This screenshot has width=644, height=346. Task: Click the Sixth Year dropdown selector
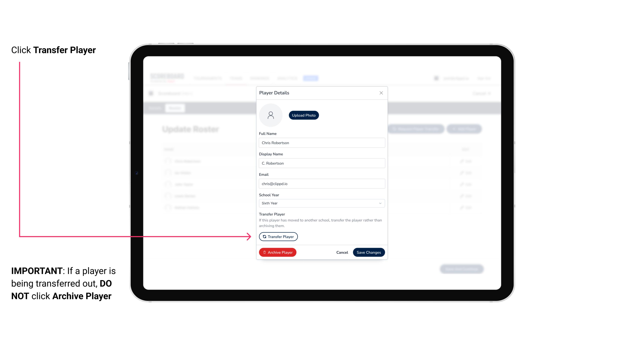pos(321,203)
